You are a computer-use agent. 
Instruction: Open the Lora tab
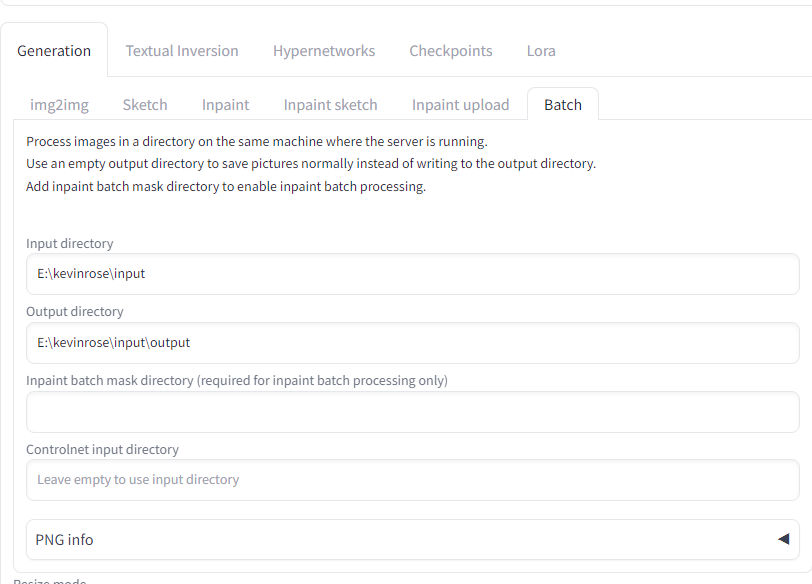pyautogui.click(x=541, y=51)
